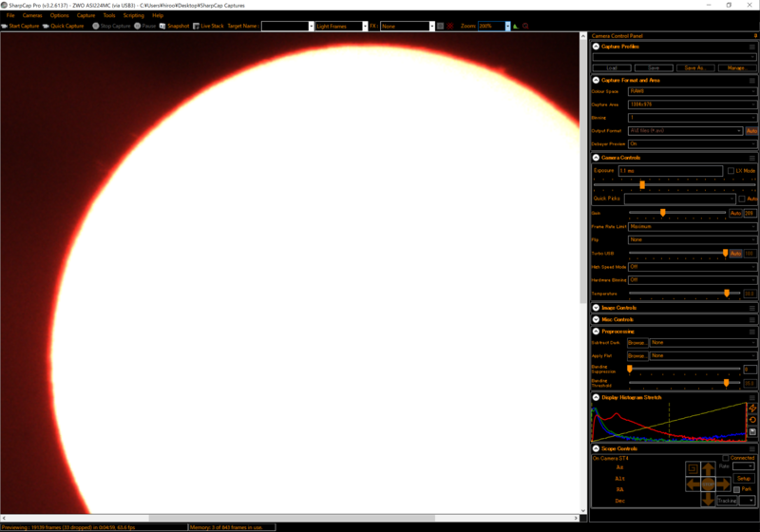The width and height of the screenshot is (760, 532).
Task: Click the Exposure slider handle
Action: tap(642, 184)
